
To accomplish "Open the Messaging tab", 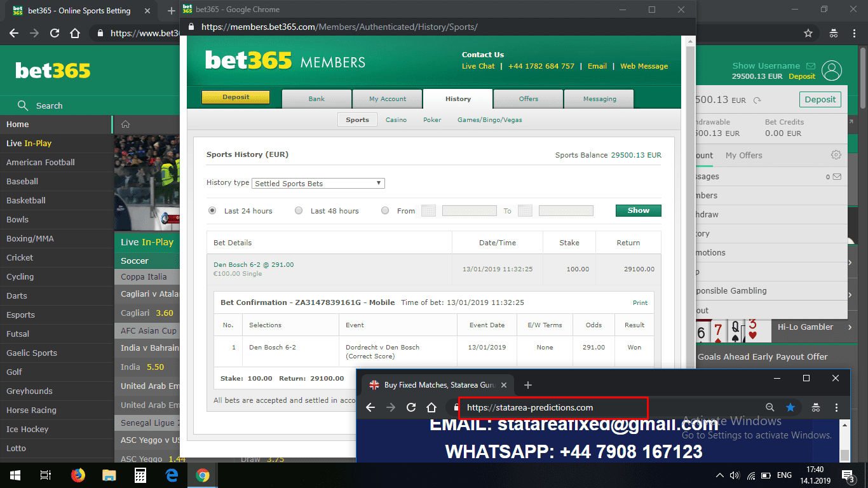I will tap(599, 99).
